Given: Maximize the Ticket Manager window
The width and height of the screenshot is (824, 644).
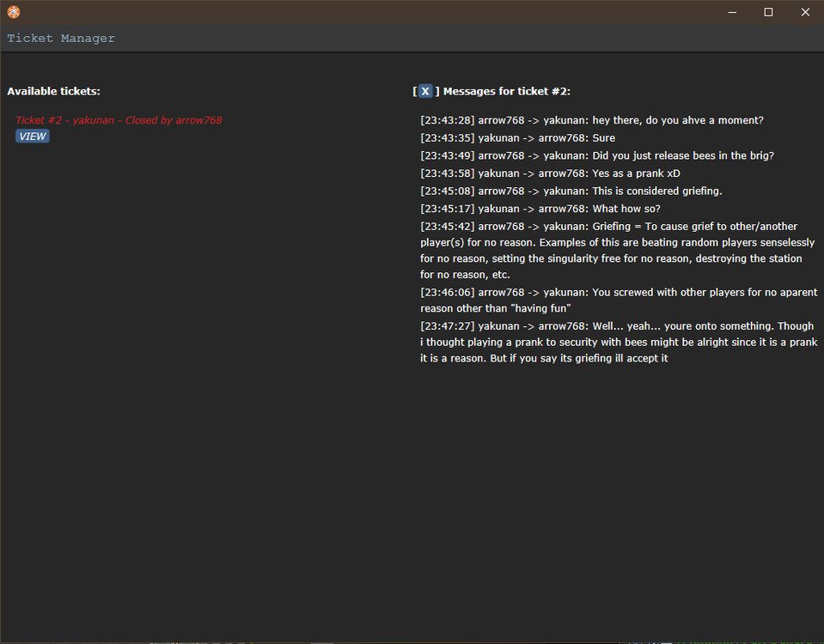Looking at the screenshot, I should coord(768,12).
